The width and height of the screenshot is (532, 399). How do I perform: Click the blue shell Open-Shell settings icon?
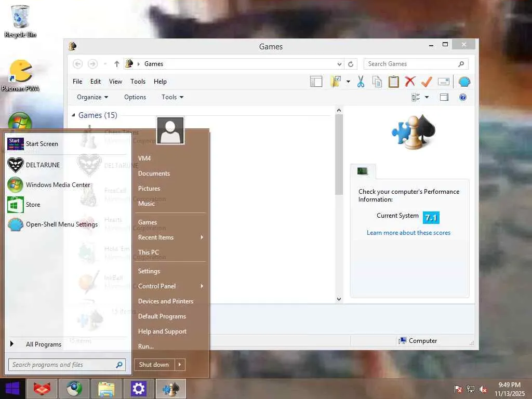click(464, 82)
